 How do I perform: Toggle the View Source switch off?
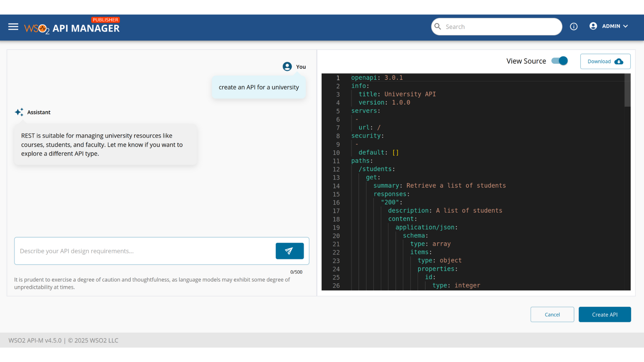(x=559, y=61)
